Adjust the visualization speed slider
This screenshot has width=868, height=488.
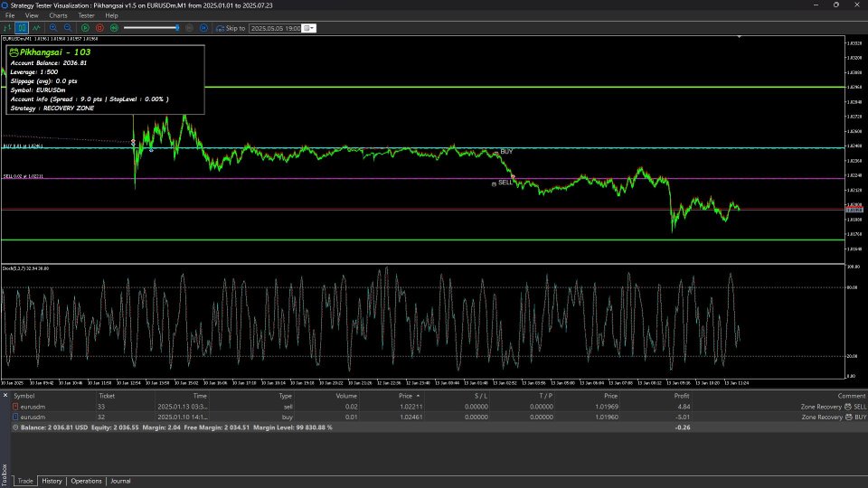[x=151, y=28]
